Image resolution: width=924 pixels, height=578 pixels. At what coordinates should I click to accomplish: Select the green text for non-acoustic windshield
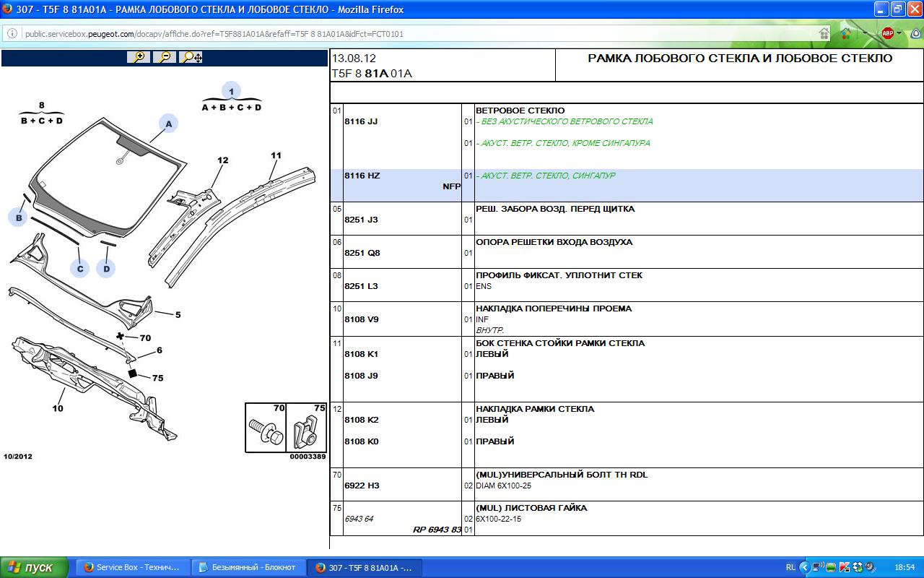pos(564,121)
